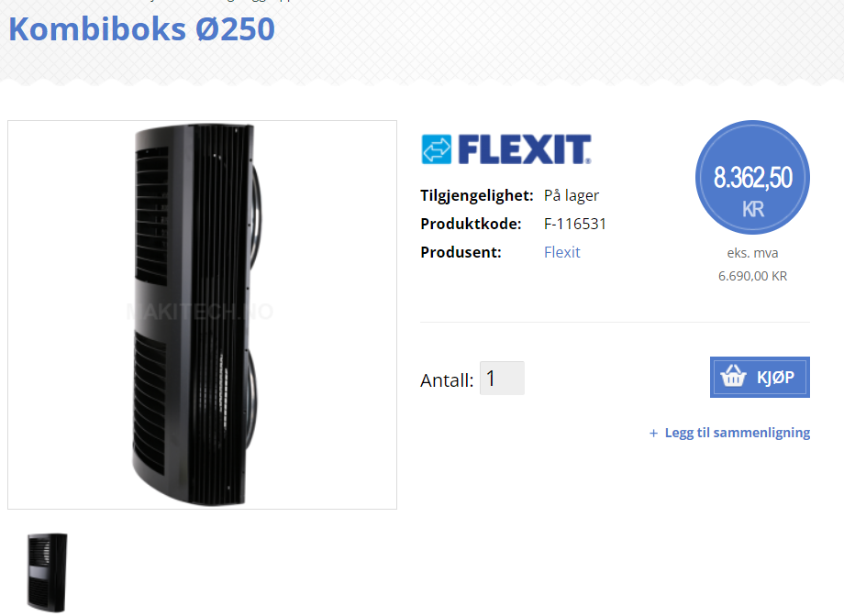Focus the Antall quantity field

[x=502, y=379]
